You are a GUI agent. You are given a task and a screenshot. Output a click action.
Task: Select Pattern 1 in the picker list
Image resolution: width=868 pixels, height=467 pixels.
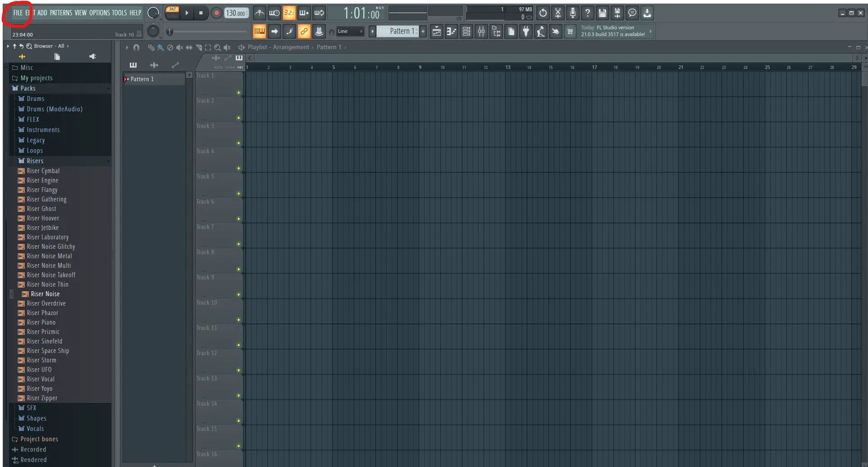[x=154, y=79]
